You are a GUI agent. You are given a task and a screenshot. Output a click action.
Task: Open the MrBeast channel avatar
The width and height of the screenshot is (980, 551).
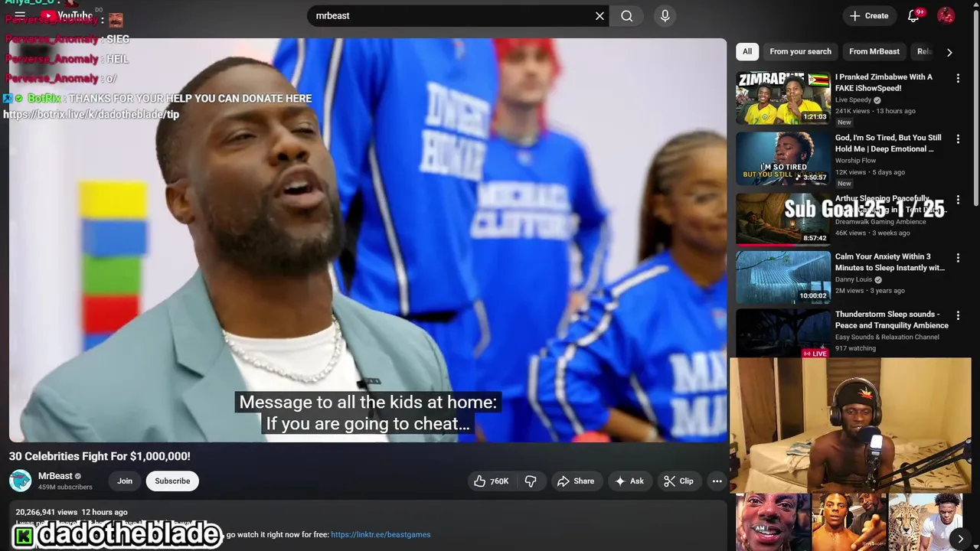pos(20,481)
